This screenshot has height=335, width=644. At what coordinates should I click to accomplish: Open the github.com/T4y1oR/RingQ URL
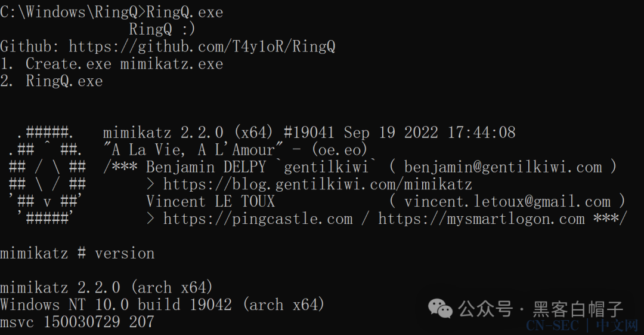point(202,47)
